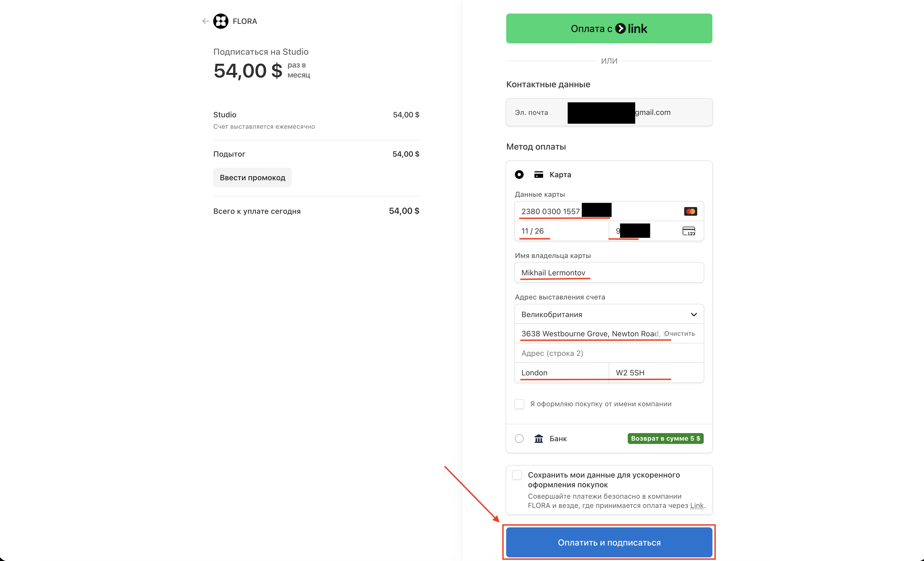
Task: Check the company purchase checkbox
Action: (x=519, y=404)
